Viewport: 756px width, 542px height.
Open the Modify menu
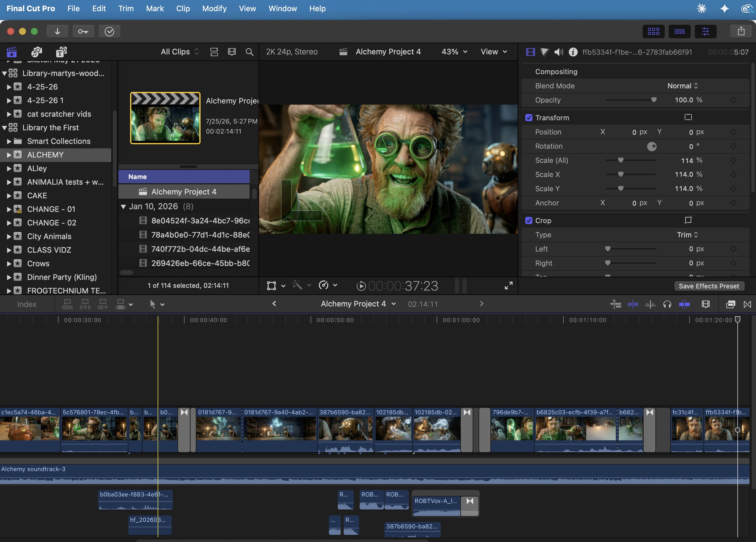[x=214, y=9]
